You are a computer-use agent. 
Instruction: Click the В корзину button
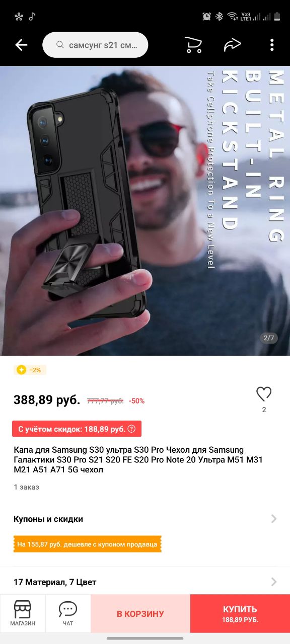(x=140, y=614)
